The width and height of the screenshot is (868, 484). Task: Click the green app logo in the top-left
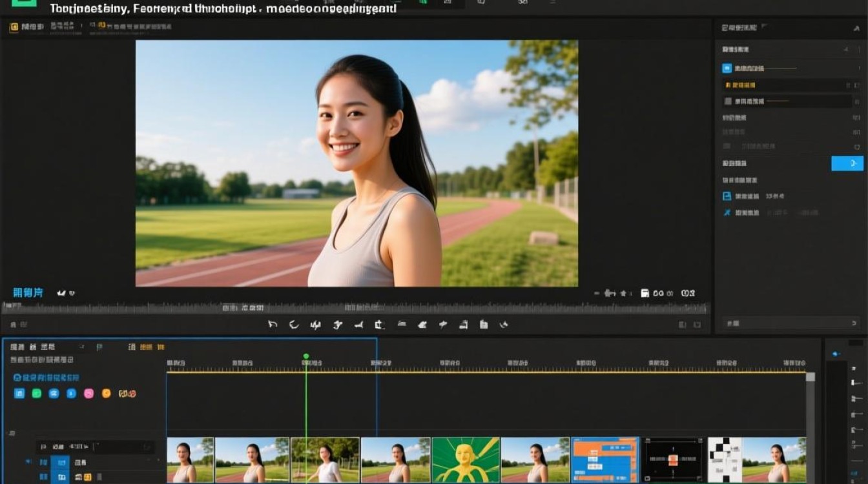click(24, 3)
